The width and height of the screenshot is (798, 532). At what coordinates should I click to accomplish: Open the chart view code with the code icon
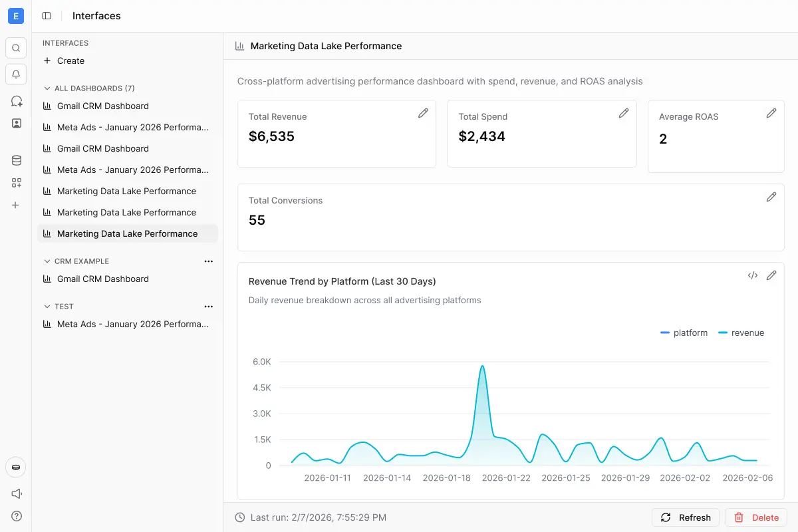[x=752, y=275]
